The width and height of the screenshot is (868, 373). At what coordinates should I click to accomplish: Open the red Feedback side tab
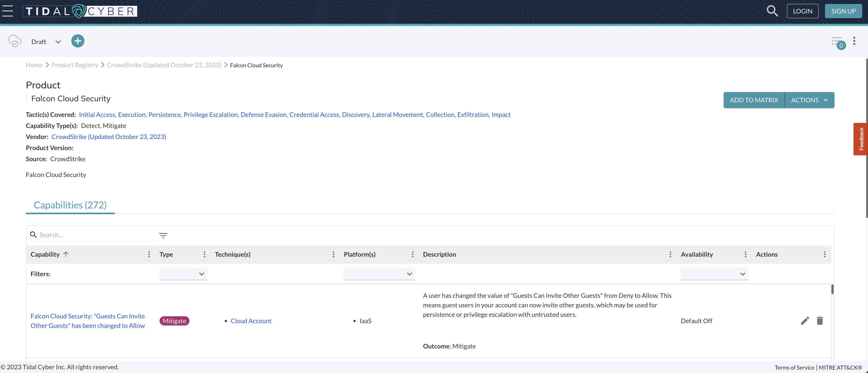click(x=861, y=139)
